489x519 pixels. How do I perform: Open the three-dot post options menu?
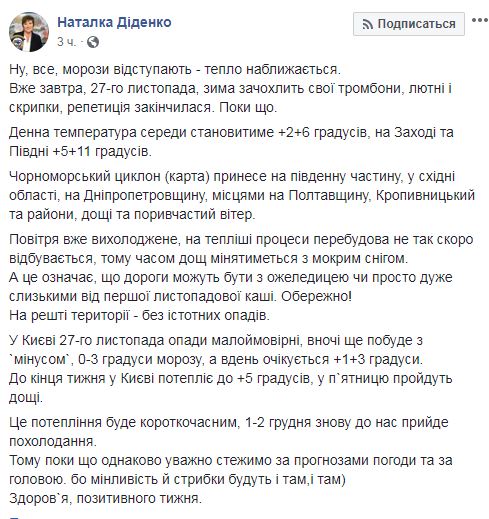tap(480, 20)
